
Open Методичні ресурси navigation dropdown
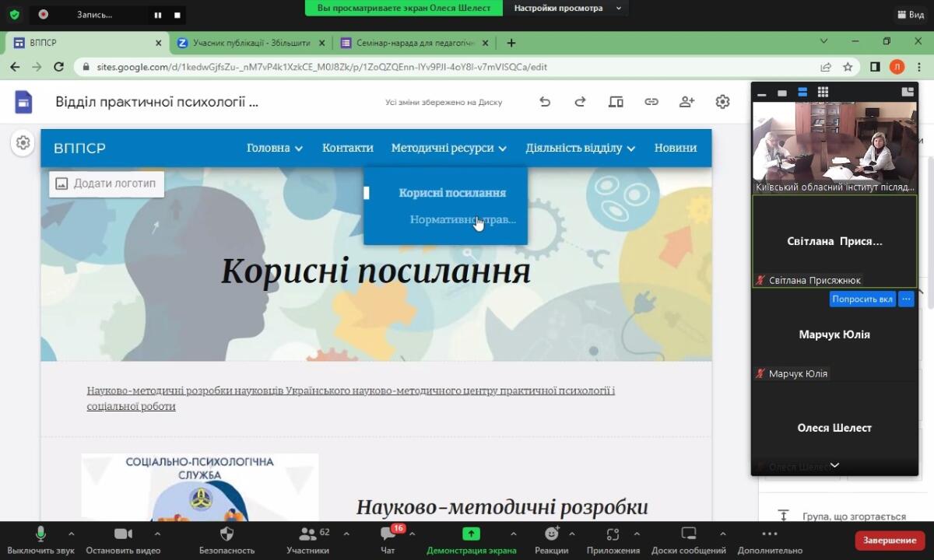coord(449,148)
